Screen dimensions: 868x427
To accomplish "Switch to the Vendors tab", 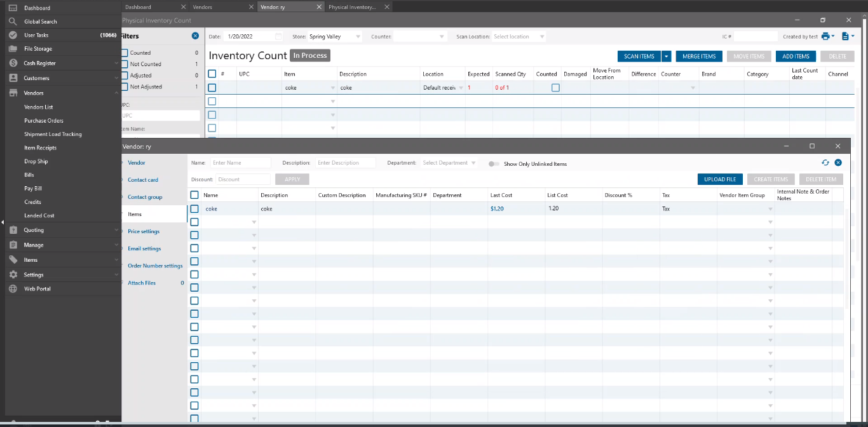I will 203,7.
